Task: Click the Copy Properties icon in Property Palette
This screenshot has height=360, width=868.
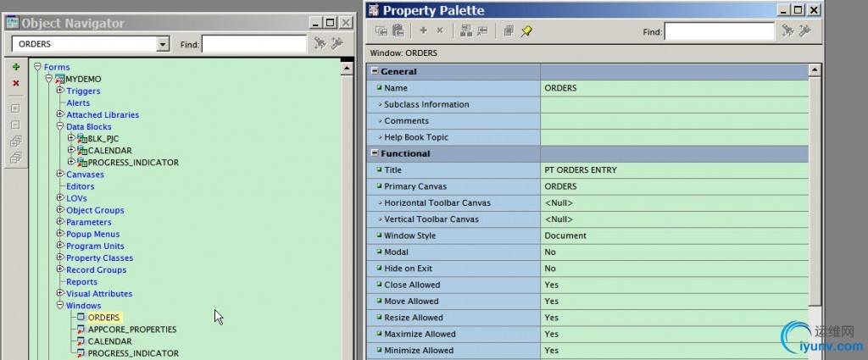Action: [381, 31]
